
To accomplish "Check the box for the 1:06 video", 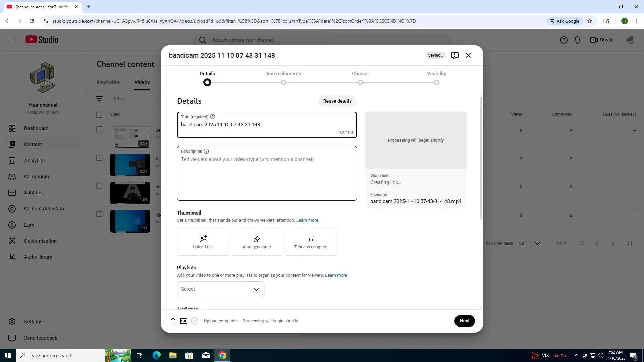I will 99,186.
